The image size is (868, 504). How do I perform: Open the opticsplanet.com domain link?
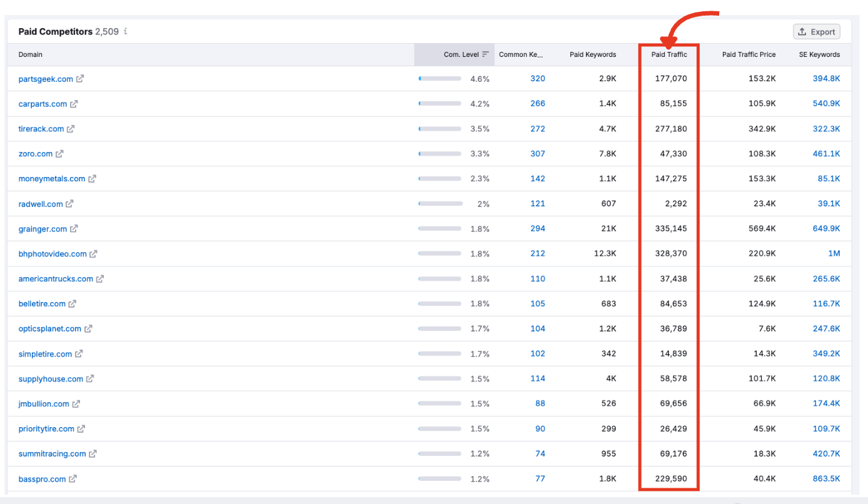(x=49, y=328)
